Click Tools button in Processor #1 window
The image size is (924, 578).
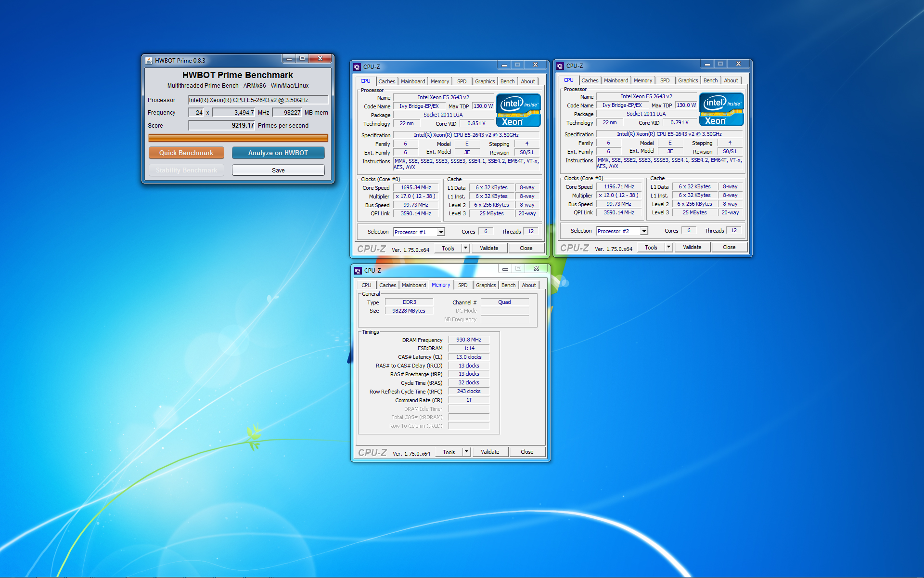448,248
